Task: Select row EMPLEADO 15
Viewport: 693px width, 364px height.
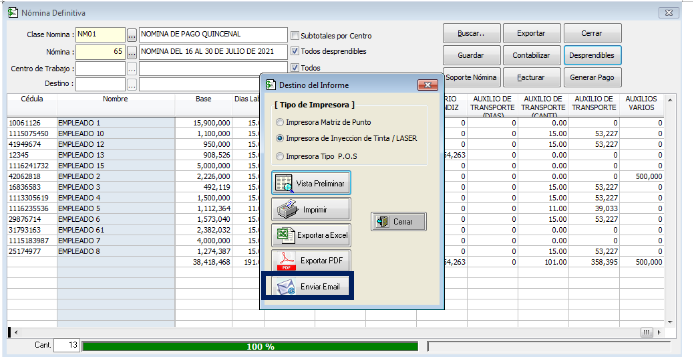Action: [x=81, y=166]
